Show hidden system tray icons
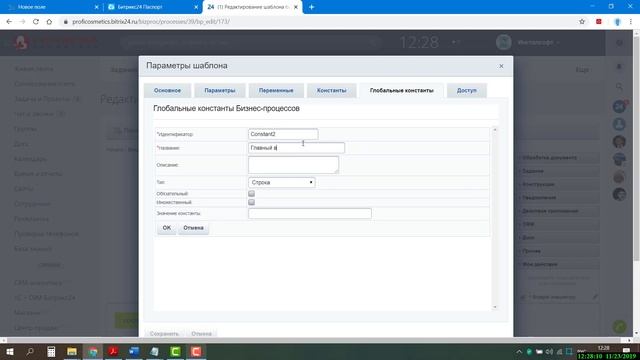 (519, 351)
